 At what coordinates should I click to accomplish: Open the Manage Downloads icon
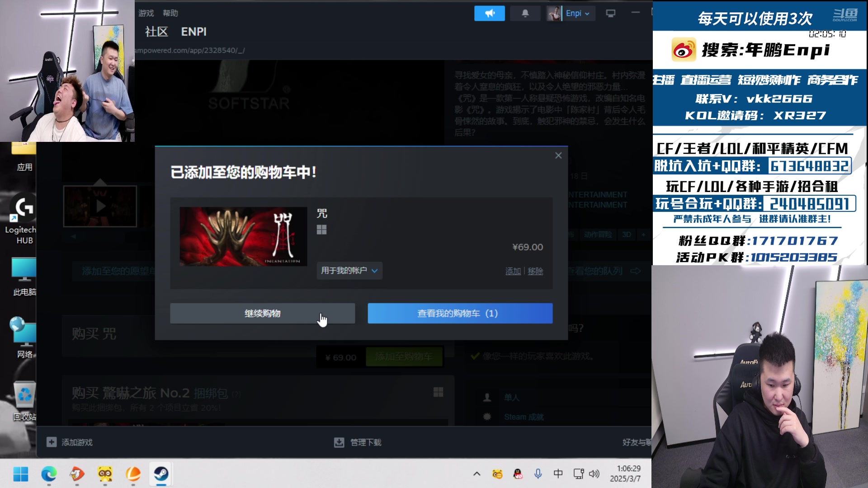(x=339, y=442)
